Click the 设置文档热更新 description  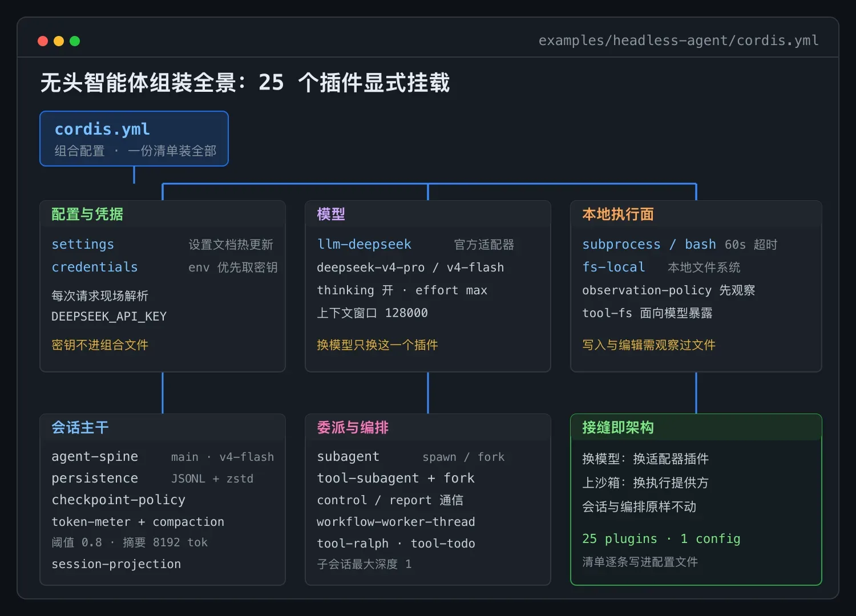tap(231, 245)
